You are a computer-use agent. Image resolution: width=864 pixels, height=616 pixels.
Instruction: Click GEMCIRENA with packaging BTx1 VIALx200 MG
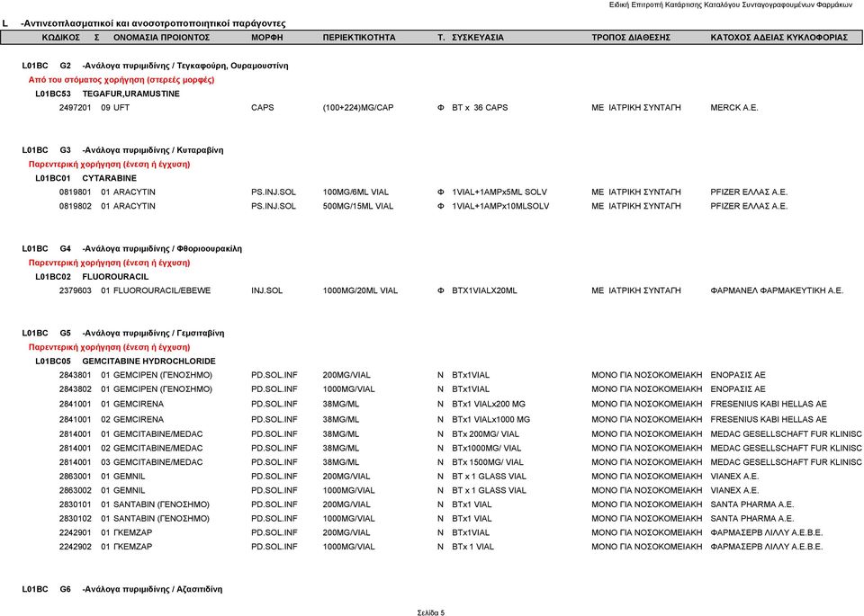139,404
